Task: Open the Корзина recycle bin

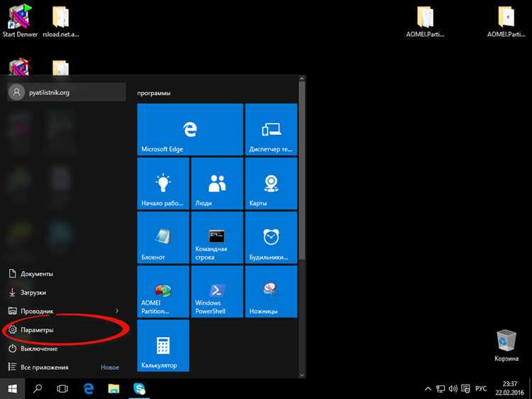Action: pos(506,345)
